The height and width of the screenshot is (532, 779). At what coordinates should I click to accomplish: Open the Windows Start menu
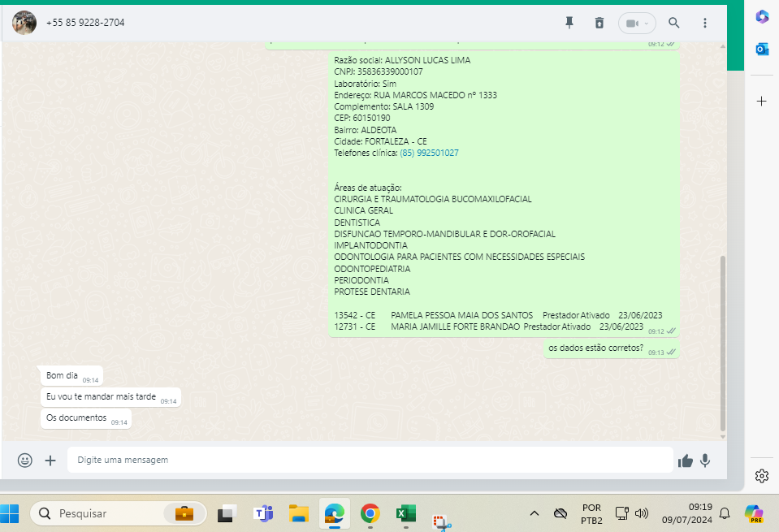[x=10, y=513]
